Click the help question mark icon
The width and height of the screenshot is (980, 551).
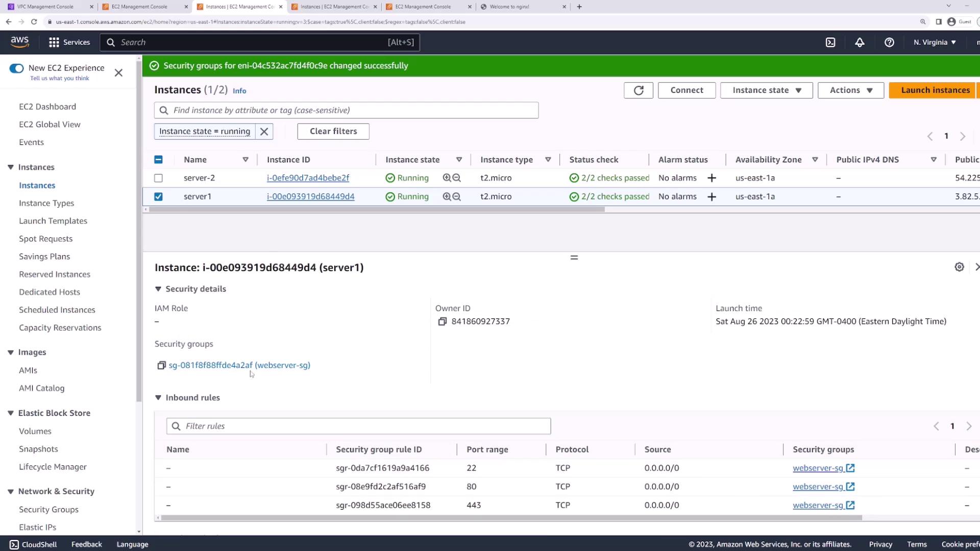[x=889, y=42]
